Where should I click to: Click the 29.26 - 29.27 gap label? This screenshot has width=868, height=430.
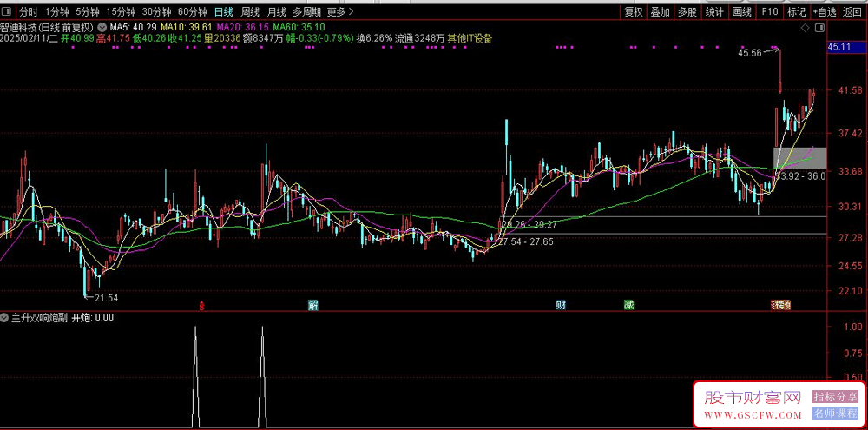529,224
